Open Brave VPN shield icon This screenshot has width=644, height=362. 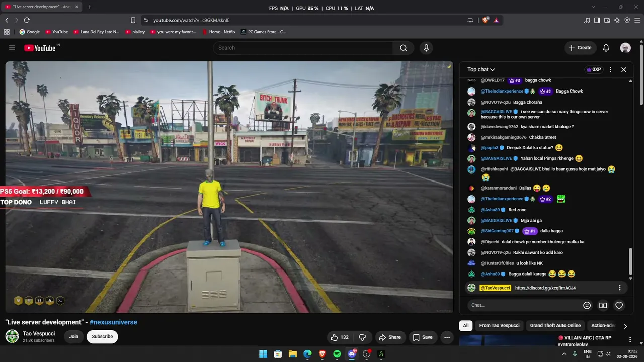coord(627,20)
